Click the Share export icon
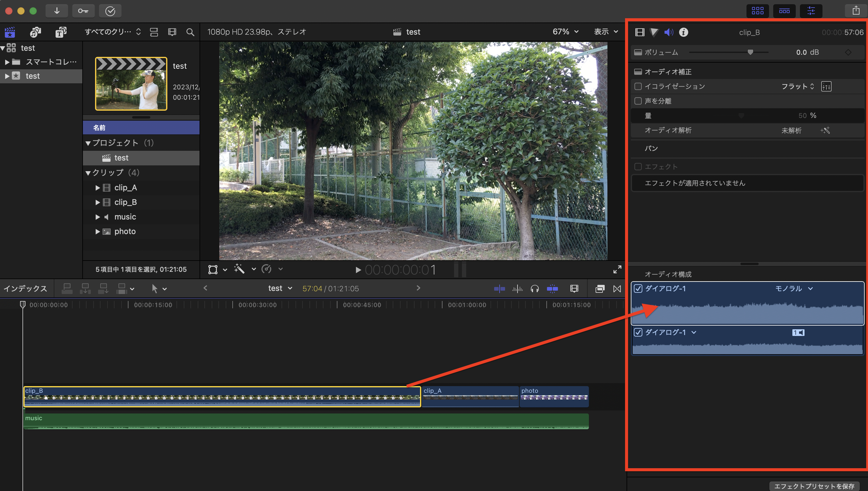 tap(856, 11)
